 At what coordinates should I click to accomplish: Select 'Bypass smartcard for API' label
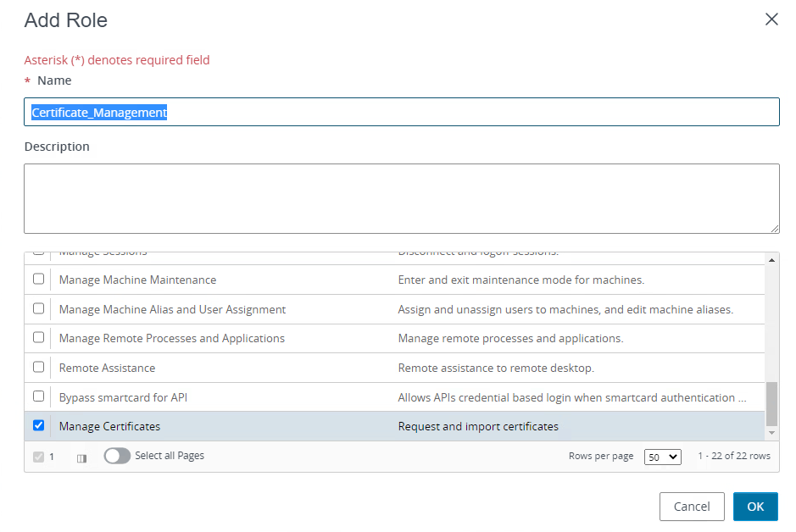pyautogui.click(x=123, y=397)
